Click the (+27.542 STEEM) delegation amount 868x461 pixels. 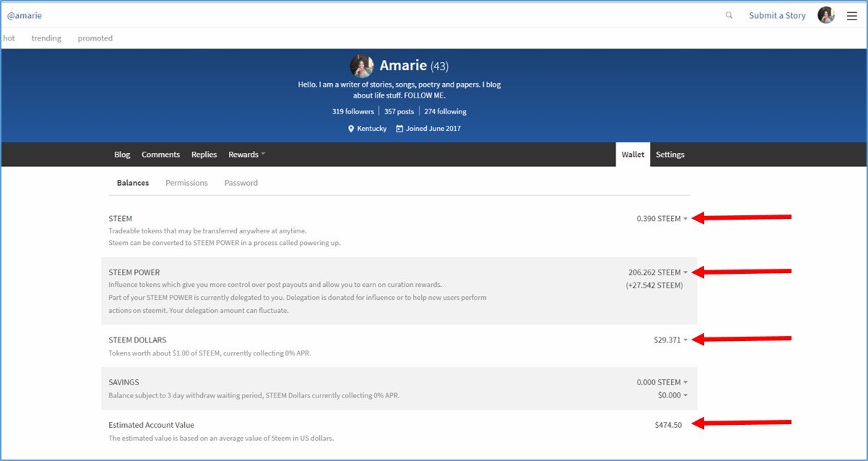pos(654,285)
